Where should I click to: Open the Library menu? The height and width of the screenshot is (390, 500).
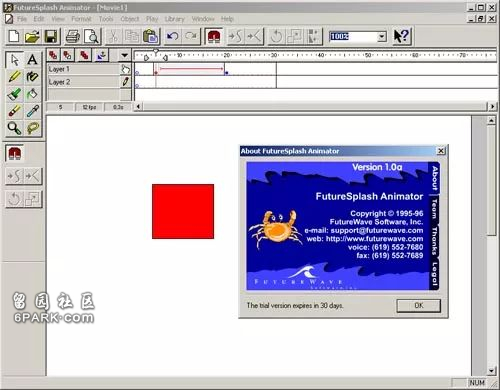pos(174,19)
